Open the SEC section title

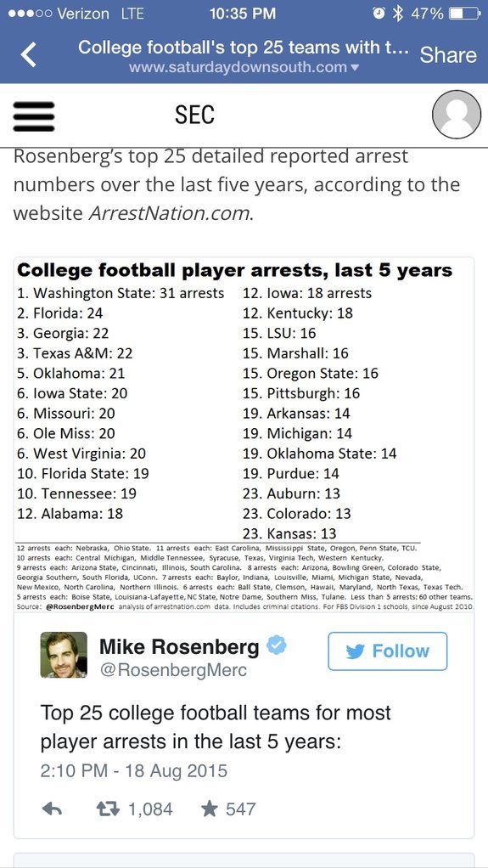[x=194, y=116]
